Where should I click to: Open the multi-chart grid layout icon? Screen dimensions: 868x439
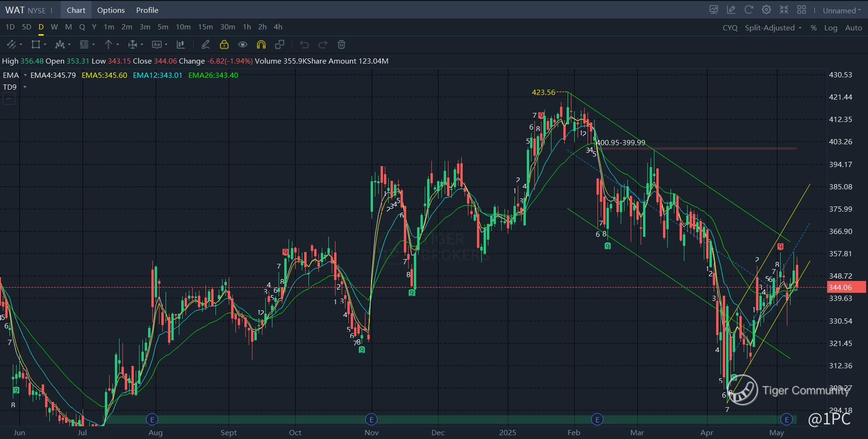tap(802, 10)
